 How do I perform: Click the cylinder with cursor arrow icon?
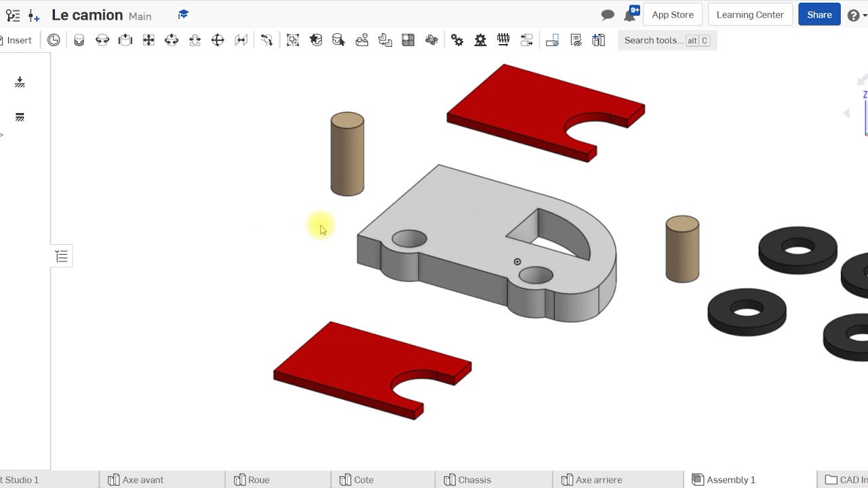tap(339, 40)
